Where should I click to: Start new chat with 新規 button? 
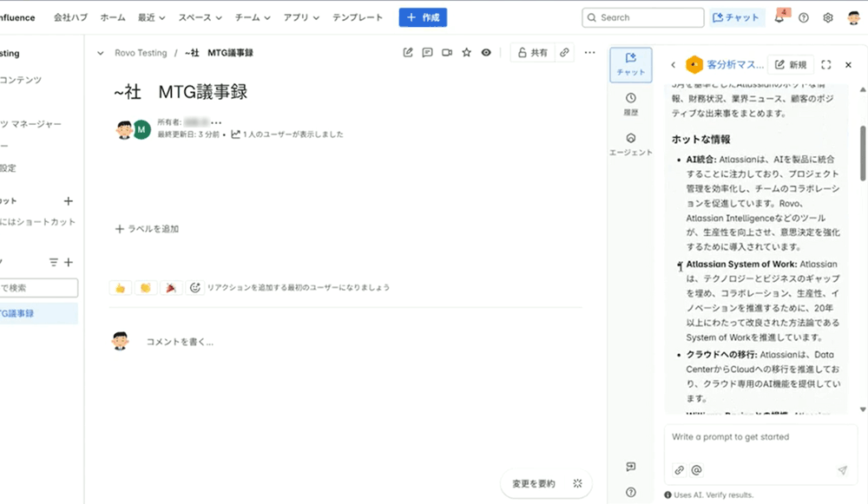(x=791, y=65)
